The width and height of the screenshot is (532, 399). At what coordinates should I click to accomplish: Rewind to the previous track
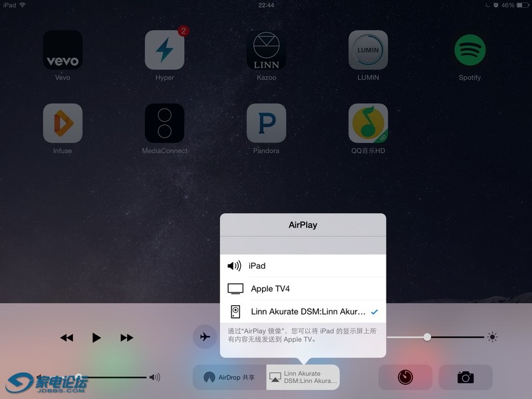point(66,338)
